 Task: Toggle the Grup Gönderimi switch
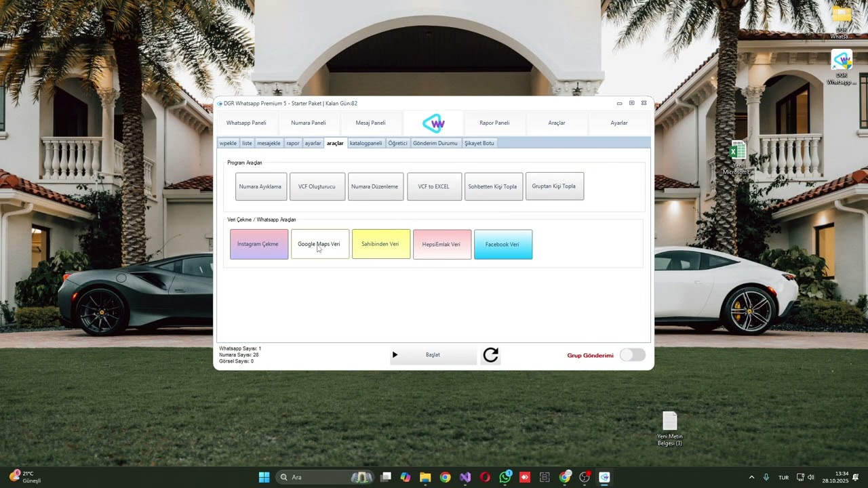[x=633, y=355]
